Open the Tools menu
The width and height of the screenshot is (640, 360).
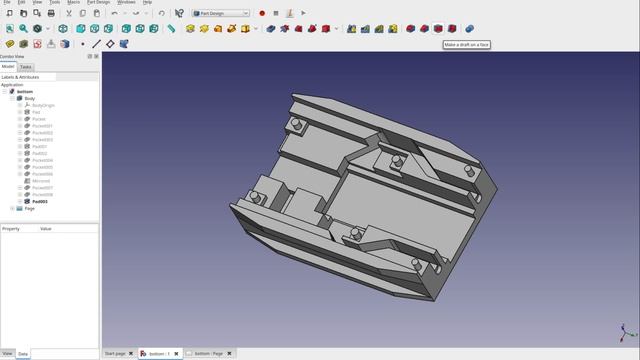coord(55,2)
